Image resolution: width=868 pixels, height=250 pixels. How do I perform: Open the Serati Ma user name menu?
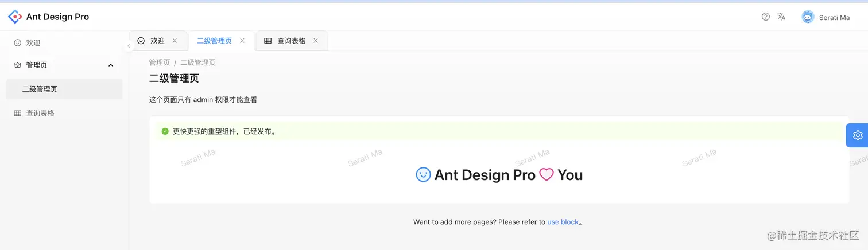click(834, 18)
